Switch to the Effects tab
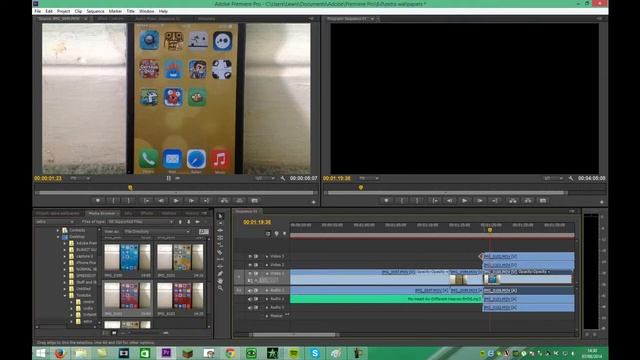Image resolution: width=640 pixels, height=360 pixels. click(x=147, y=213)
